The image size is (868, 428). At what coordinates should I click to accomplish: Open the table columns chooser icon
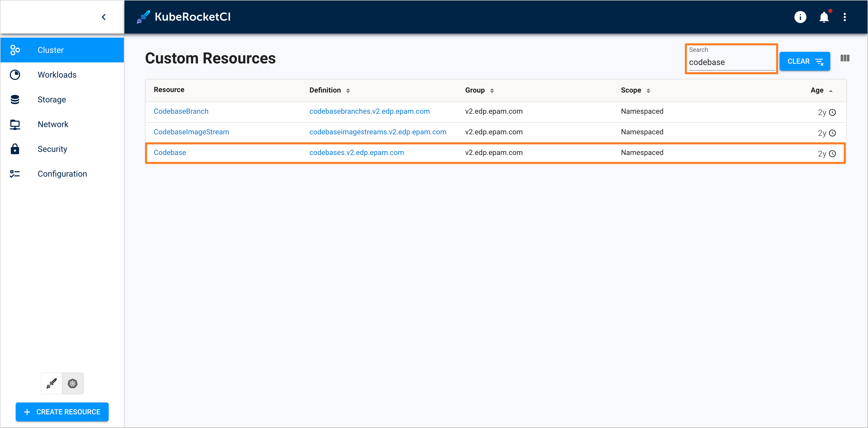click(845, 58)
